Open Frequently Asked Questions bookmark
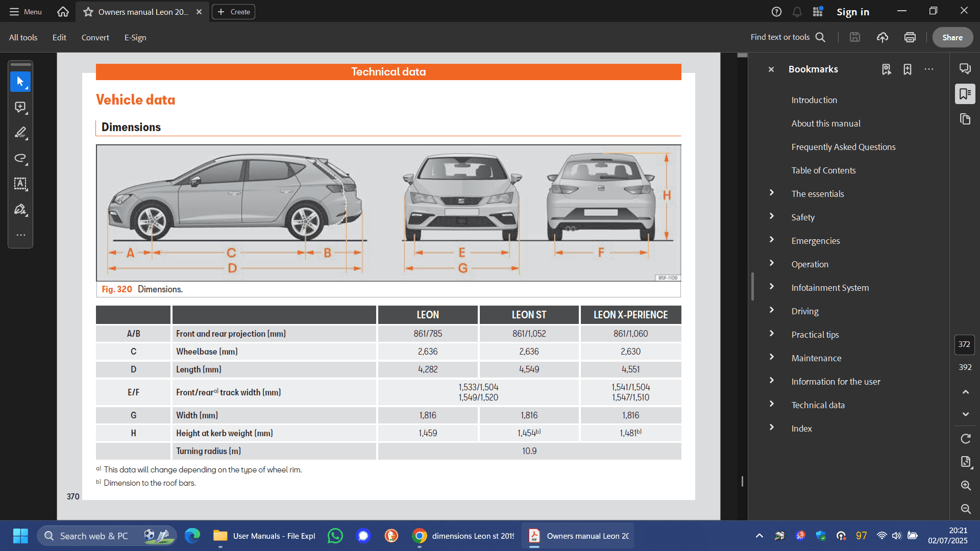This screenshot has height=551, width=980. 843,147
